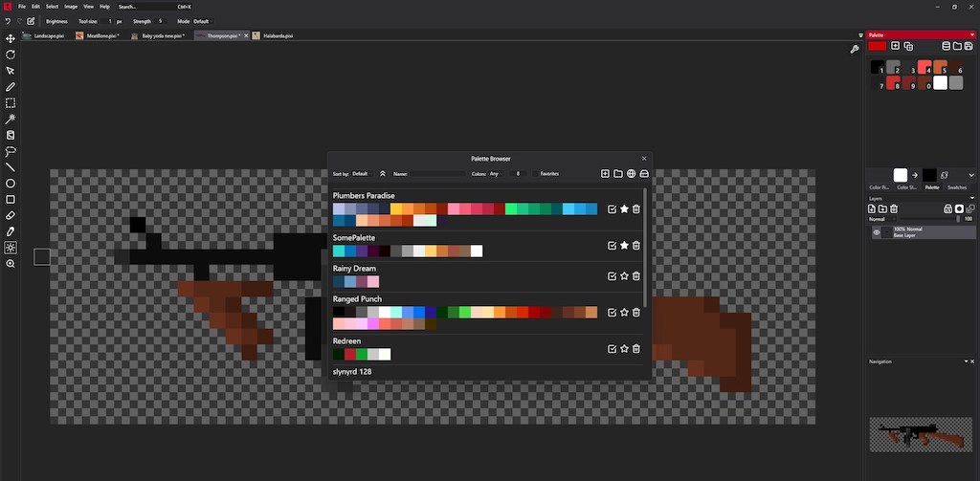
Task: Click the palette Name filter field
Action: pyautogui.click(x=437, y=174)
